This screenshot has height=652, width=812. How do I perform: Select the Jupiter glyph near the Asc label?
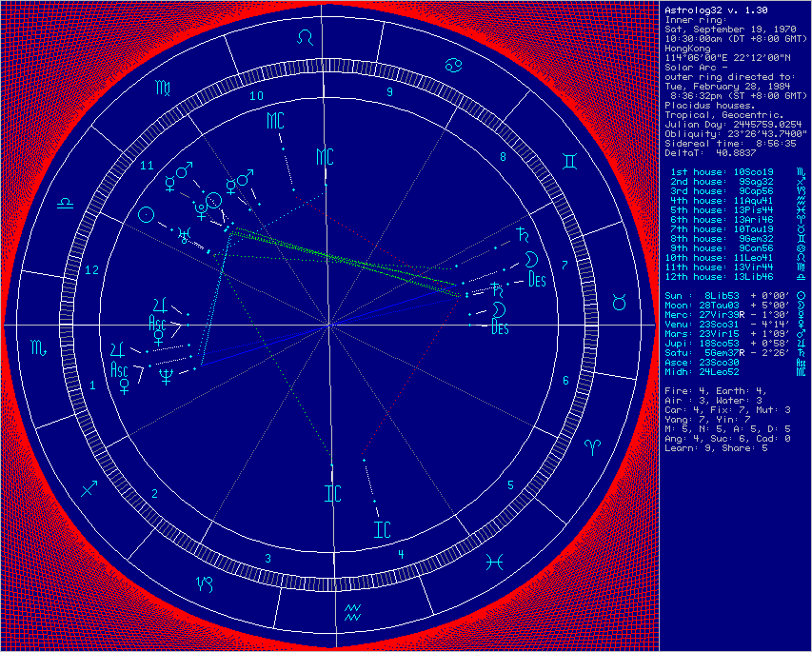pyautogui.click(x=159, y=305)
